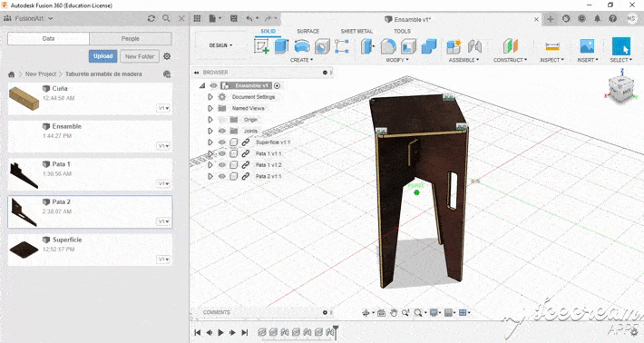
Task: Open version dropdown for Cuña
Action: click(x=163, y=108)
